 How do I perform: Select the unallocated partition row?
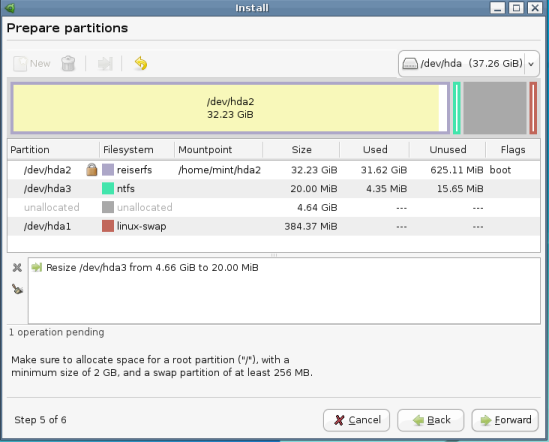click(273, 208)
